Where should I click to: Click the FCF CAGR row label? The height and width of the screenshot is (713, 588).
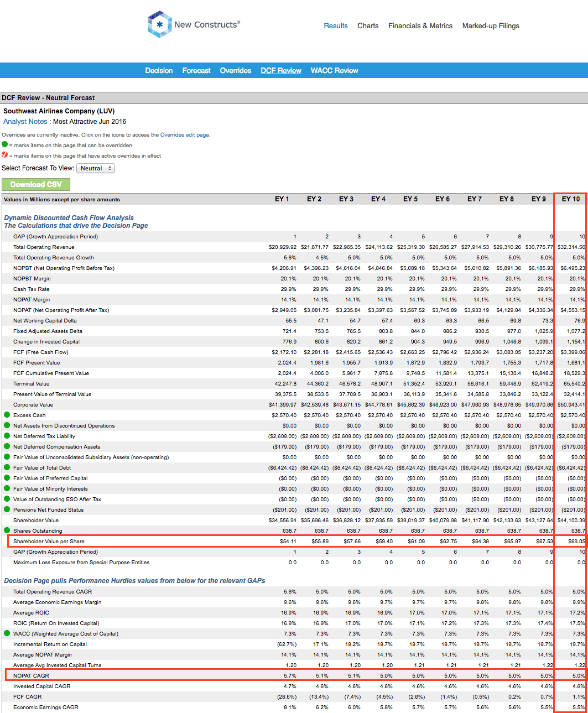click(x=28, y=697)
